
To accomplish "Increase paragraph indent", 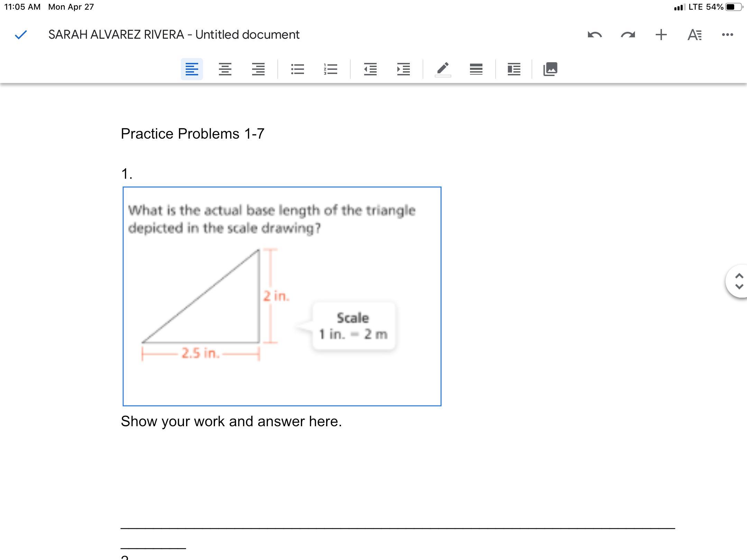I will pos(404,69).
